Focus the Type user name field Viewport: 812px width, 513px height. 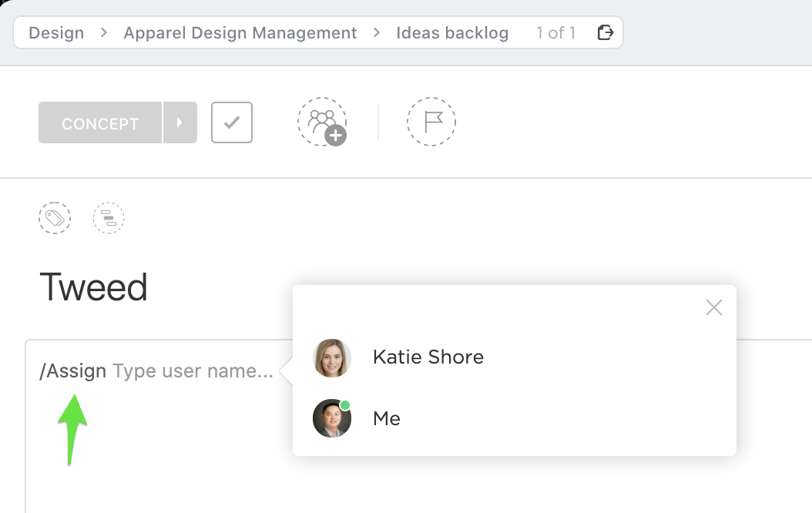[193, 371]
